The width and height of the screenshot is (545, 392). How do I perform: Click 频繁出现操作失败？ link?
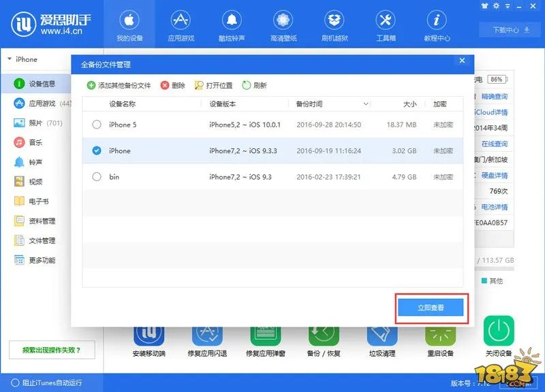[x=51, y=350]
